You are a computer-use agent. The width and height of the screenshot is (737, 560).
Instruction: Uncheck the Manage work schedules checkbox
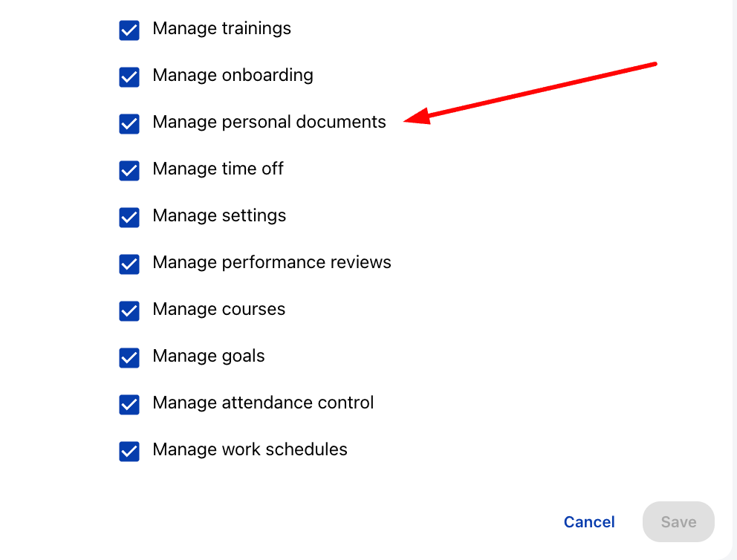coord(129,452)
